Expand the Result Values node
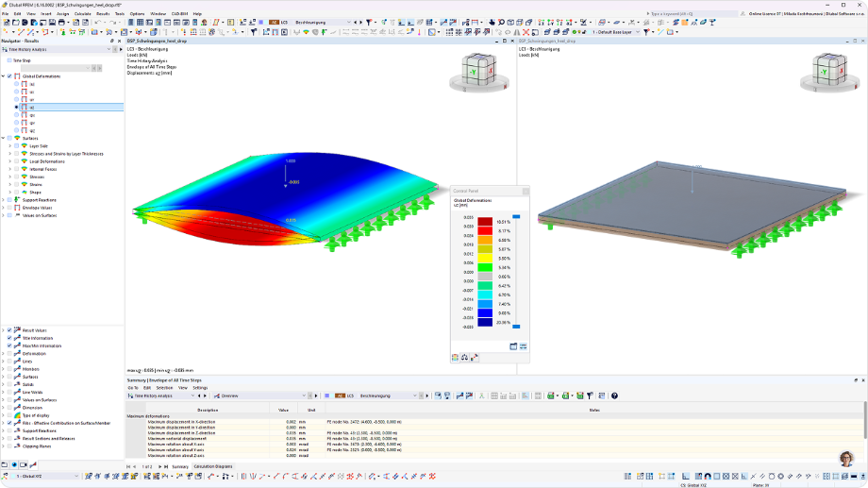Screen dimensions: 868x488 (x=4, y=330)
